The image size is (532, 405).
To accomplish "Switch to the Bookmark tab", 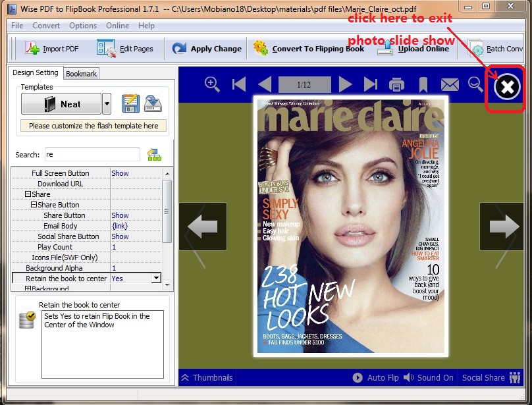I will coord(81,74).
